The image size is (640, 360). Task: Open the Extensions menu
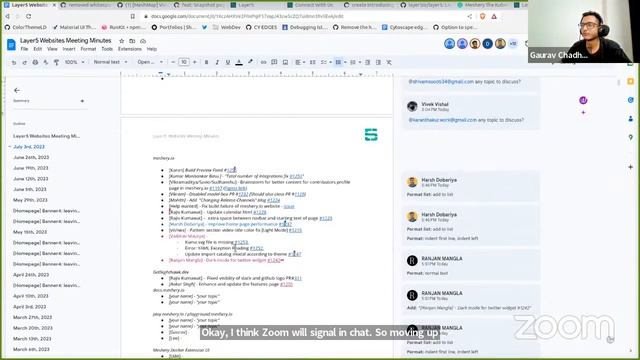129,49
